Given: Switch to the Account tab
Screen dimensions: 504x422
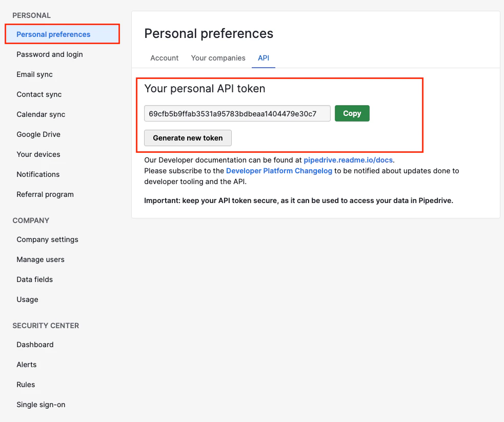Looking at the screenshot, I should (164, 58).
